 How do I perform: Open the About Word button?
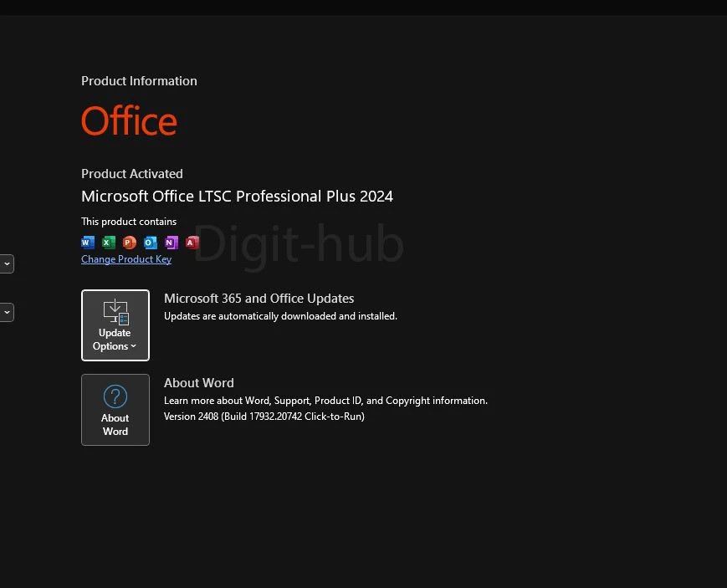pyautogui.click(x=115, y=410)
